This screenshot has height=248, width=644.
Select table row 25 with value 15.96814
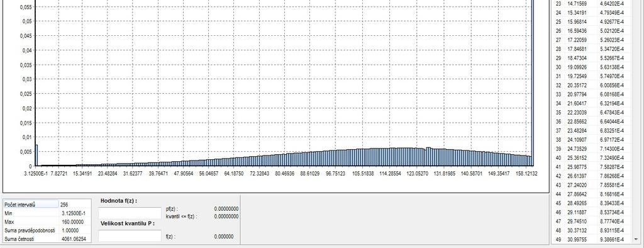click(x=591, y=22)
